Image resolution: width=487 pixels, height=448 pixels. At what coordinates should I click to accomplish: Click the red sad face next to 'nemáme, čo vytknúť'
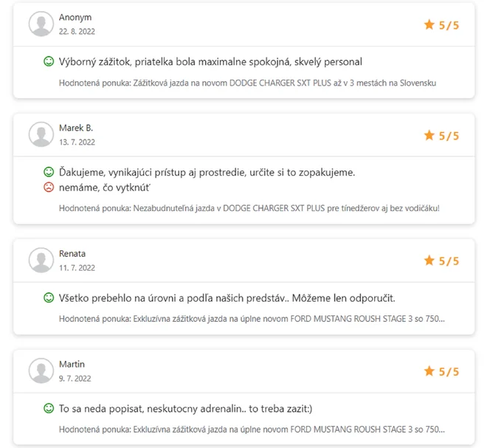tap(49, 187)
